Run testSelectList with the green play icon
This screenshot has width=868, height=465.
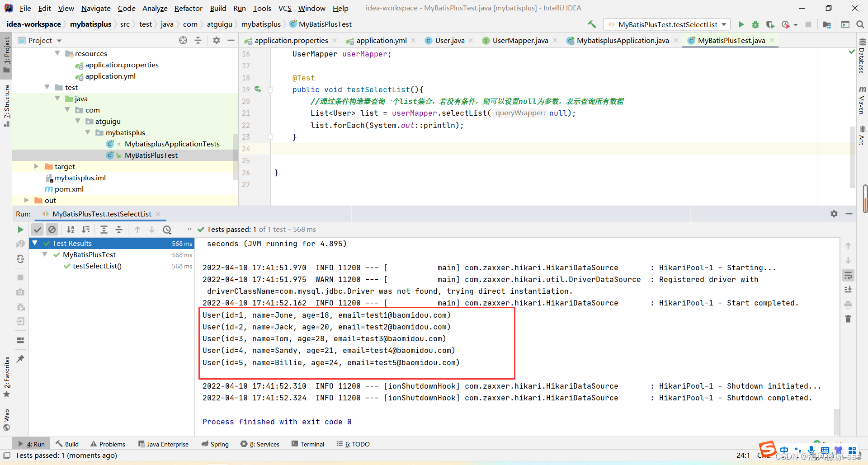click(741, 24)
